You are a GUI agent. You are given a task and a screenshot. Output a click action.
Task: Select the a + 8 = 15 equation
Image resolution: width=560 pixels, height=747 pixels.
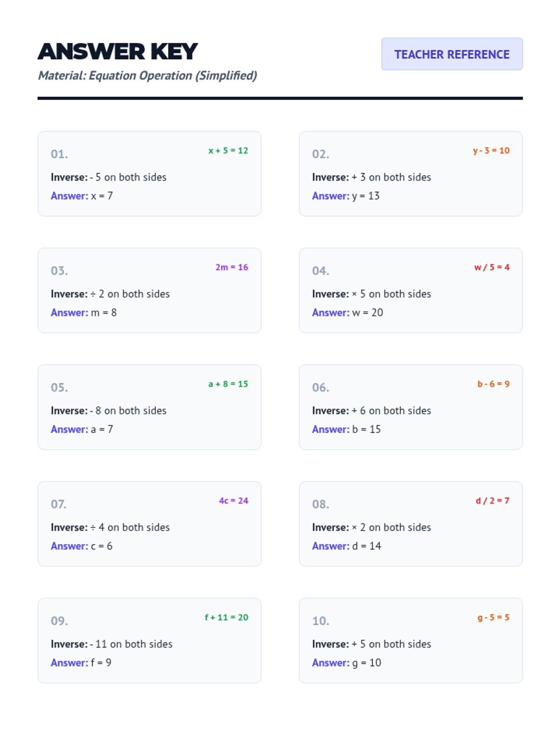(228, 384)
